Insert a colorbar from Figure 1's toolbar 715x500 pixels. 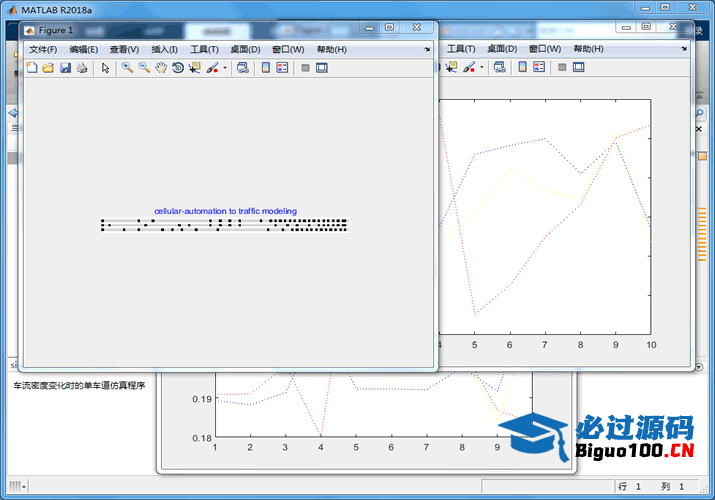(x=265, y=68)
